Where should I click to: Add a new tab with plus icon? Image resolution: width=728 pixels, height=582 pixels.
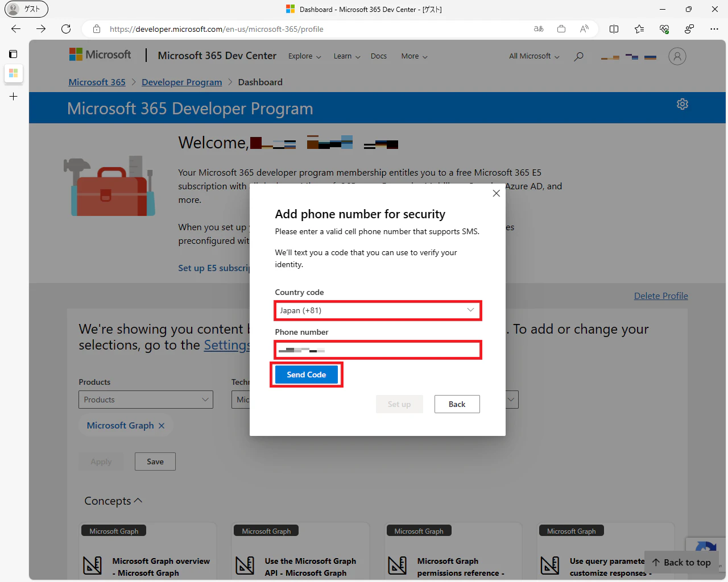pos(13,97)
